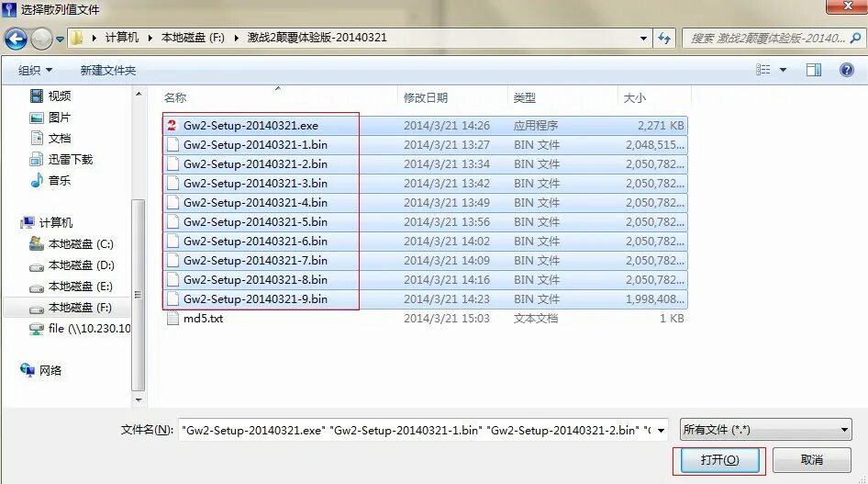Open 本地磁盘 (E:) in navigation pane
Screen dimensions: 868x484
(x=72, y=287)
